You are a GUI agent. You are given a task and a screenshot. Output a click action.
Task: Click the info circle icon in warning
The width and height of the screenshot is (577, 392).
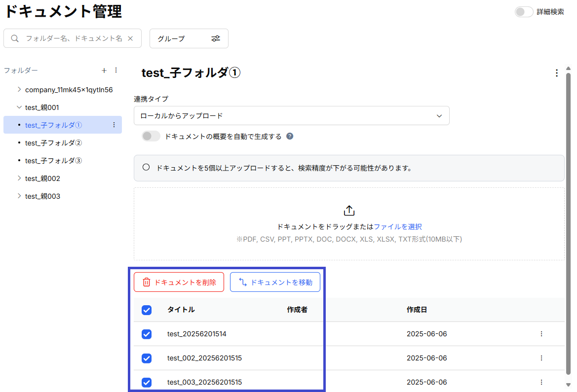click(146, 167)
